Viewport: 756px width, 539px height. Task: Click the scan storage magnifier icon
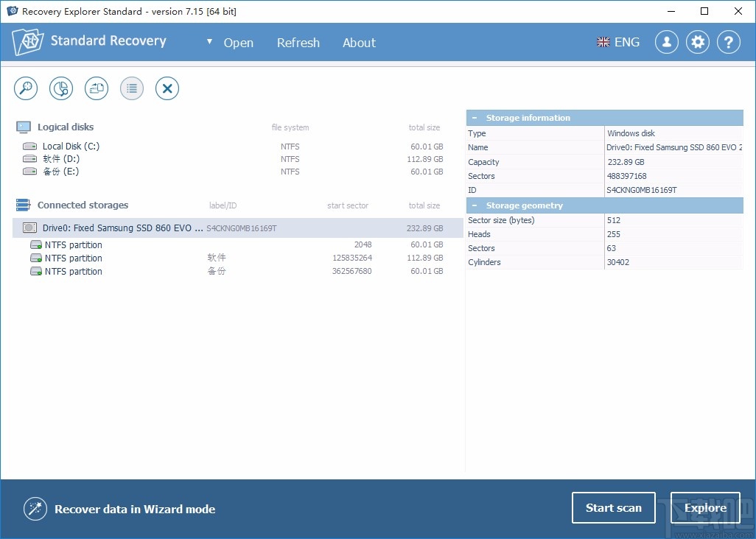pos(26,88)
